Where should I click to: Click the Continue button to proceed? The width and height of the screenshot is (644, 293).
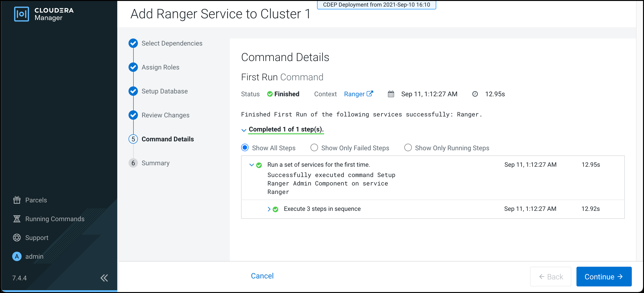(x=602, y=276)
